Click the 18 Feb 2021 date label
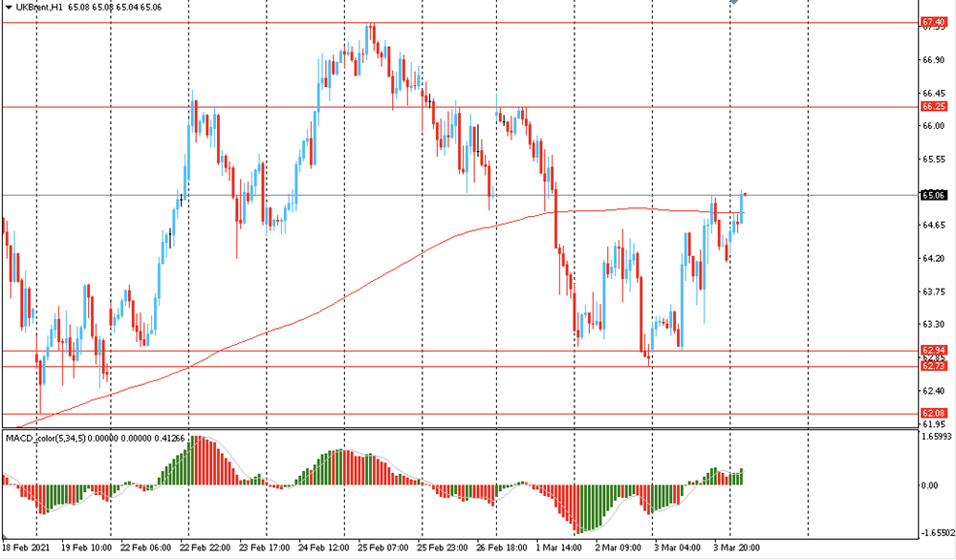 pos(25,548)
